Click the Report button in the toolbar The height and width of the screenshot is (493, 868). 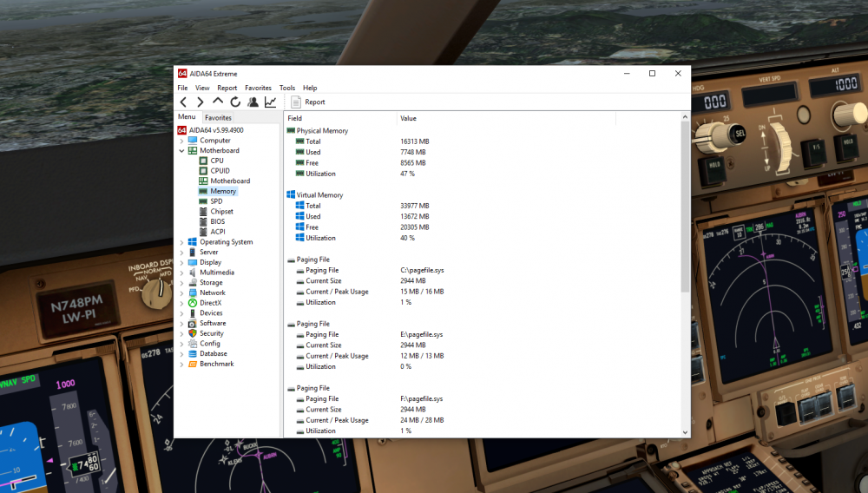308,102
